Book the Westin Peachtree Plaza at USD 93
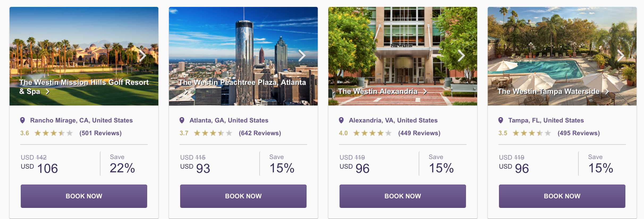This screenshot has width=644, height=219. coord(243,196)
